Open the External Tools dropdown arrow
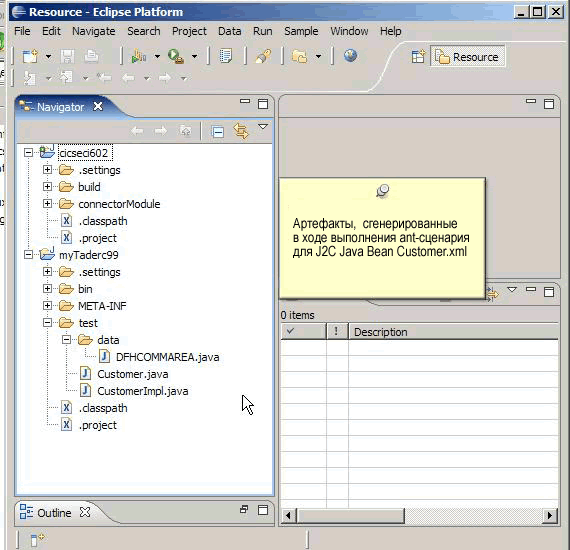Viewport: 570px width, 550px height. pyautogui.click(x=194, y=57)
